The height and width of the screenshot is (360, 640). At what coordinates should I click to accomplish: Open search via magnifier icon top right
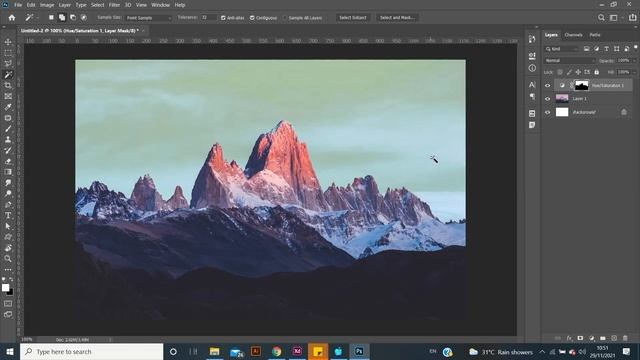pos(601,18)
